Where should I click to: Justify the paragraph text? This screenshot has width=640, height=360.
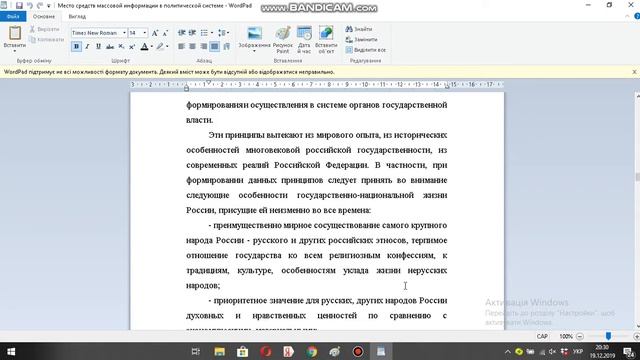[x=214, y=47]
